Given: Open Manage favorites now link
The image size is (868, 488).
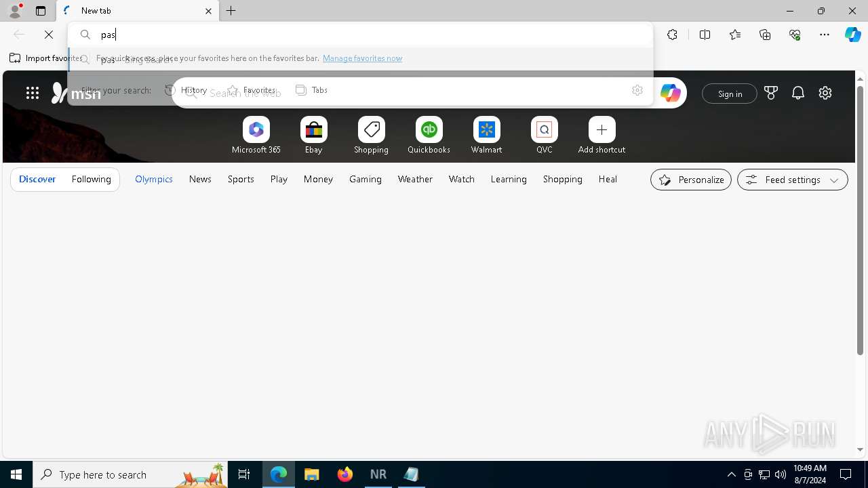Looking at the screenshot, I should (x=362, y=58).
